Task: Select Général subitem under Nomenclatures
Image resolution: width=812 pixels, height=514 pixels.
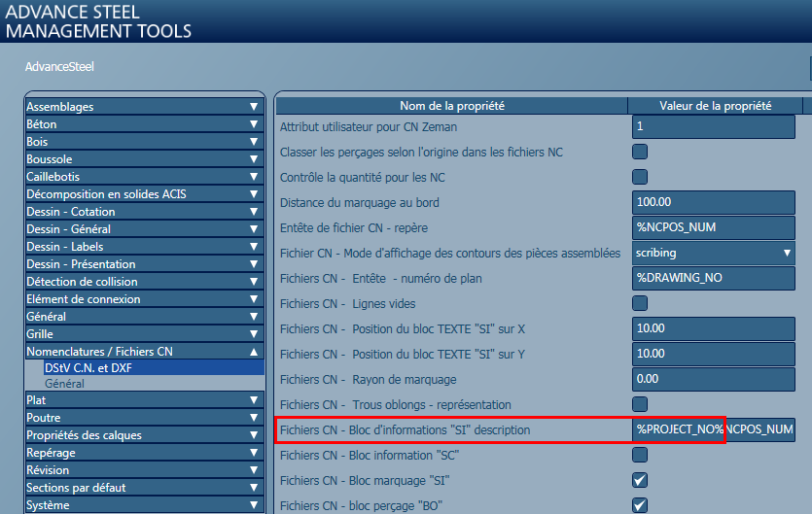Action: [x=154, y=384]
